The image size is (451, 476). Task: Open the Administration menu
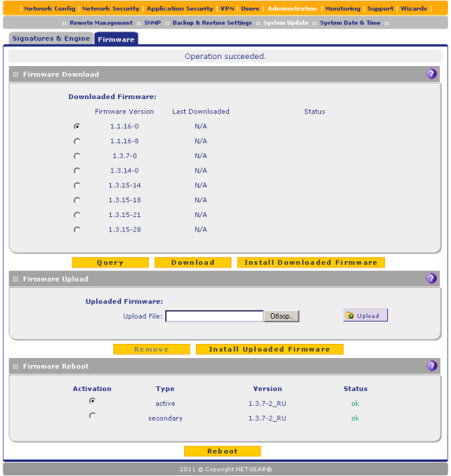tap(292, 9)
